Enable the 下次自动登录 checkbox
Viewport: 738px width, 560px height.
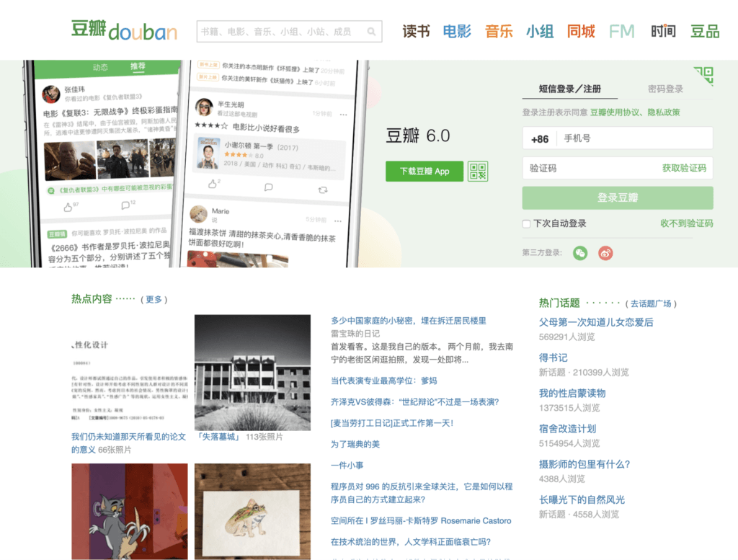click(x=527, y=224)
